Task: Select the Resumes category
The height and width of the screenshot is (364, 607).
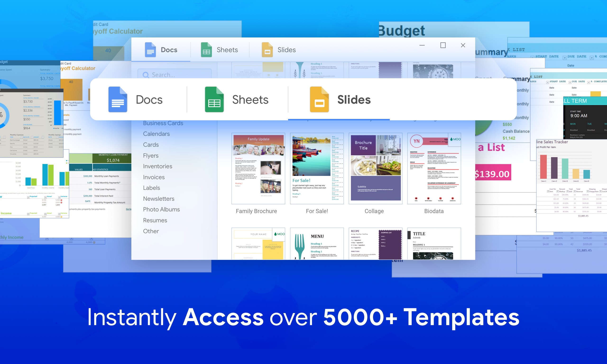Action: click(155, 220)
